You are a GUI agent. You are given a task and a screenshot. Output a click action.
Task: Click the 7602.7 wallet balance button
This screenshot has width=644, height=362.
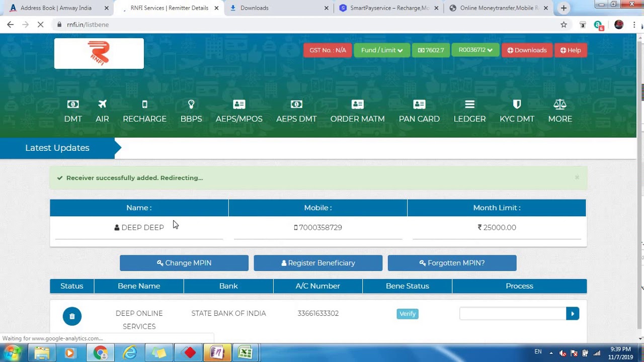[x=431, y=50]
